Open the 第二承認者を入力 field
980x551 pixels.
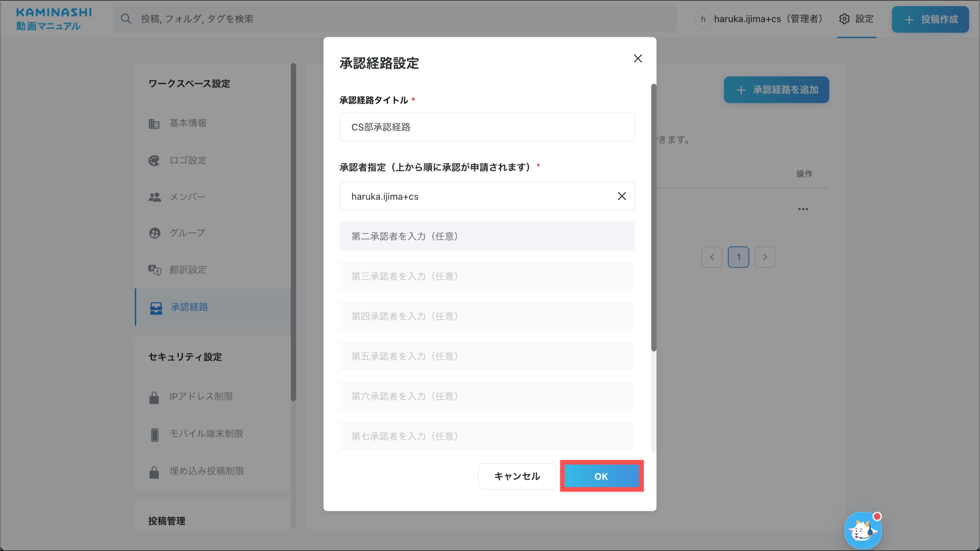[x=487, y=236]
